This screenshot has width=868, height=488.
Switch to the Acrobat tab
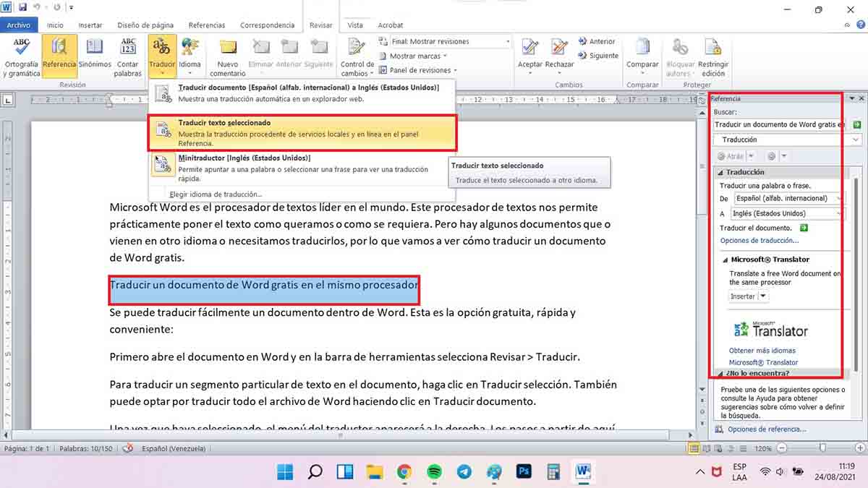click(391, 25)
